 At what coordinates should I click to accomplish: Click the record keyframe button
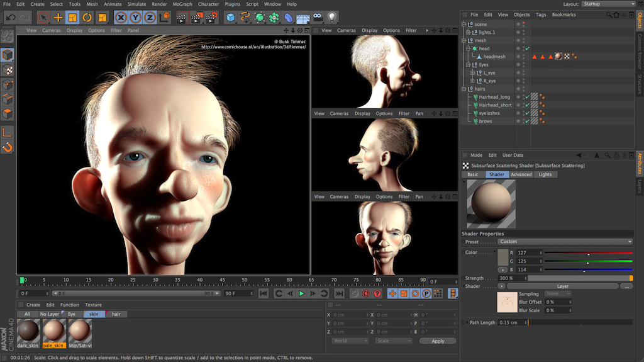[x=354, y=293]
